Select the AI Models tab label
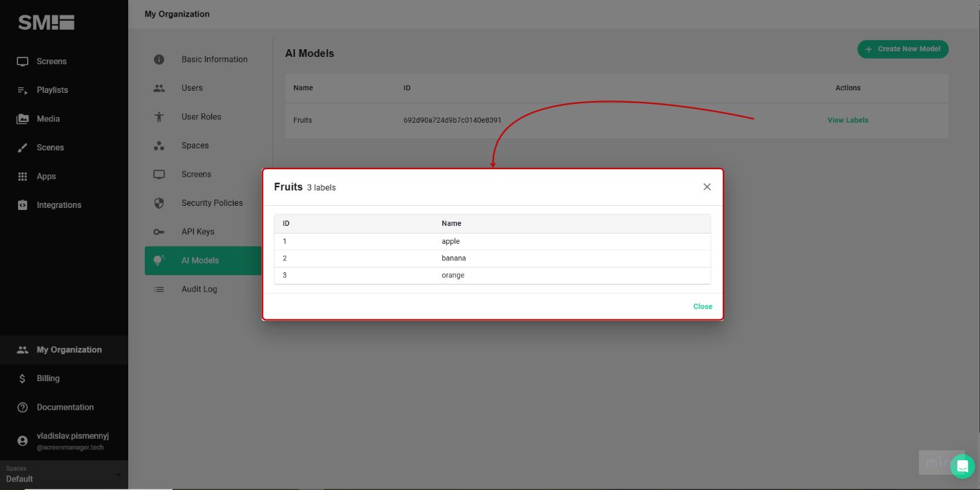The height and width of the screenshot is (490, 980). [200, 261]
